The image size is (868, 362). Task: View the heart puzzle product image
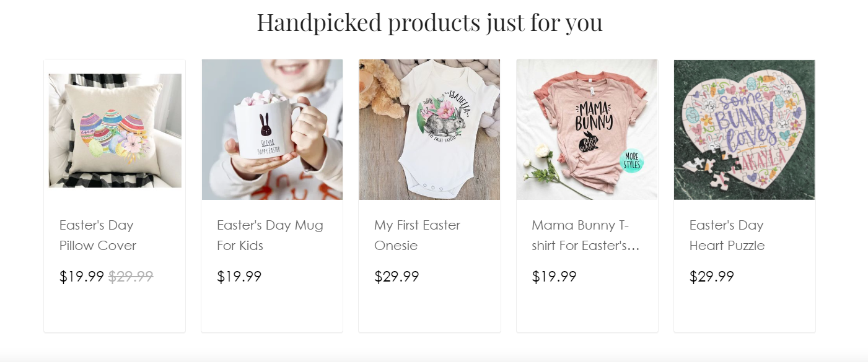(x=745, y=129)
